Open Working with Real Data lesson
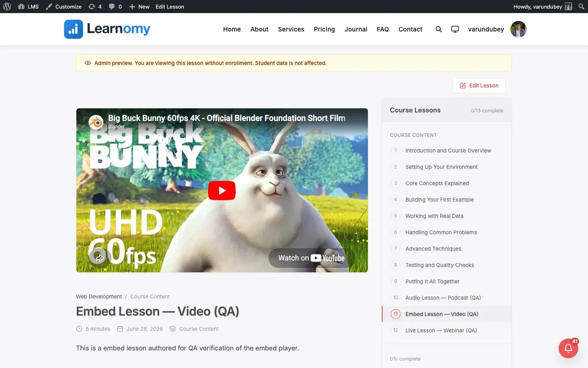The image size is (588, 368). pos(447,216)
